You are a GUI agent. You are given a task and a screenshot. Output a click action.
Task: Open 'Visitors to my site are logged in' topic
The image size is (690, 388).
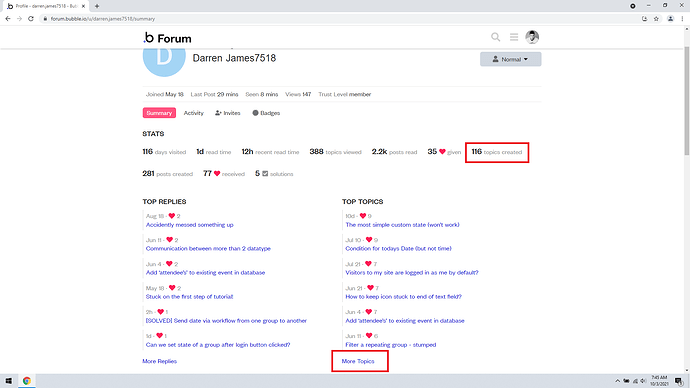[x=412, y=273]
